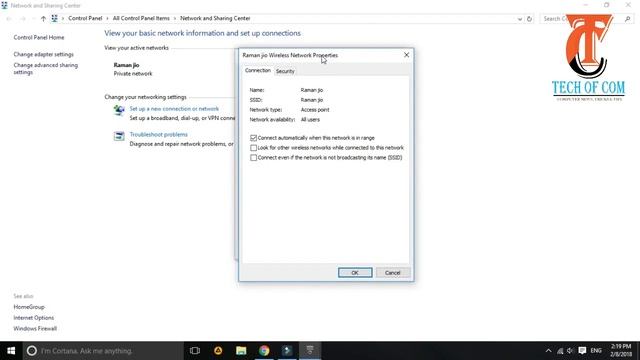Click the Name value Raman jio
The image size is (640, 360).
(312, 90)
